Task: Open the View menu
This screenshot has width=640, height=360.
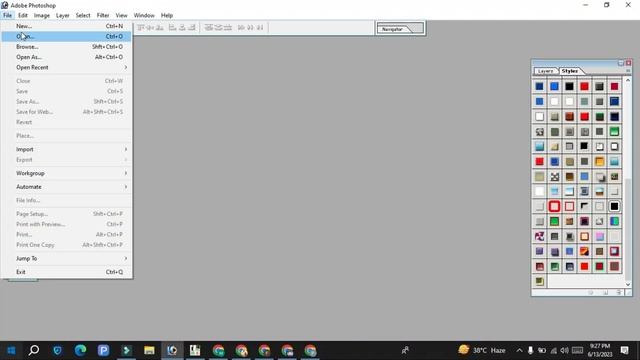Action: pos(121,15)
